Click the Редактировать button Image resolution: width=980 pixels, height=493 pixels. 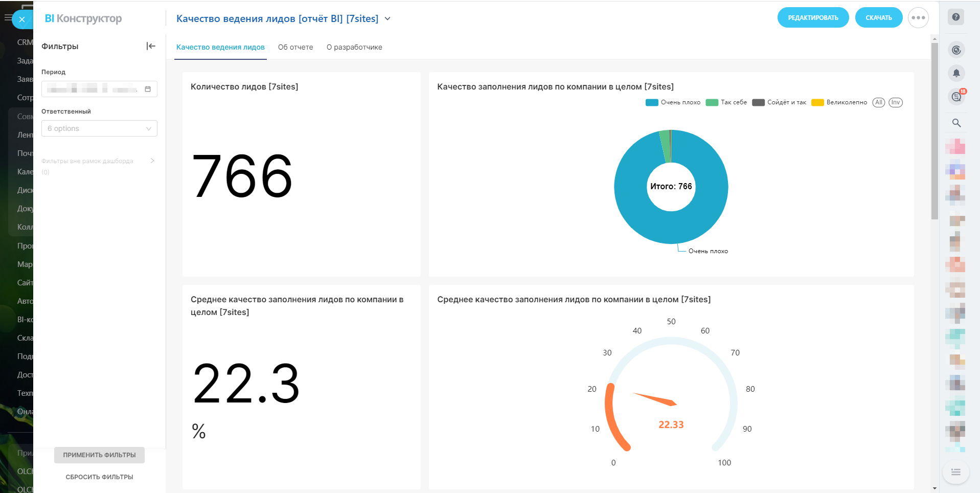813,18
